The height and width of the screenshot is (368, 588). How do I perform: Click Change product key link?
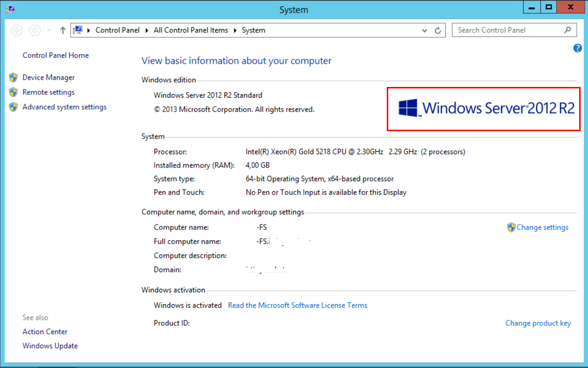(x=538, y=323)
